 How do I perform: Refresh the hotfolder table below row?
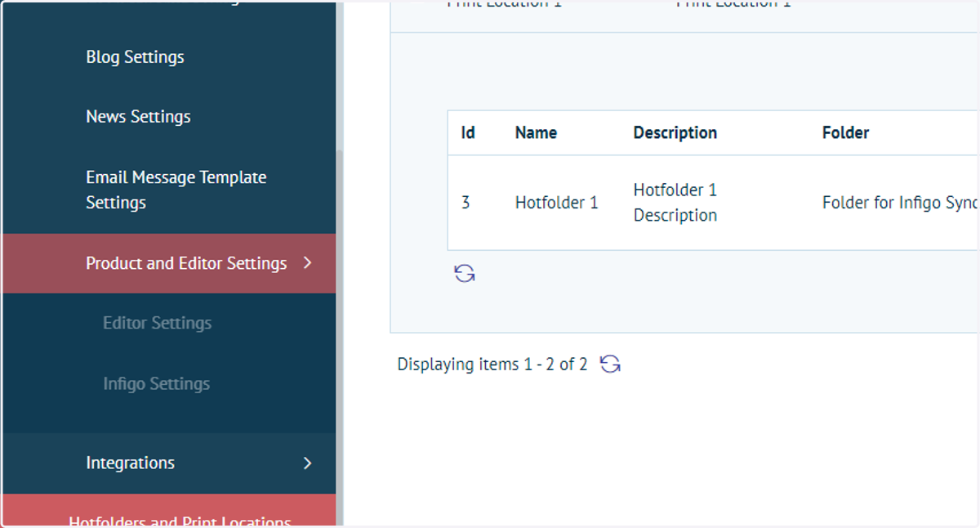coord(465,274)
